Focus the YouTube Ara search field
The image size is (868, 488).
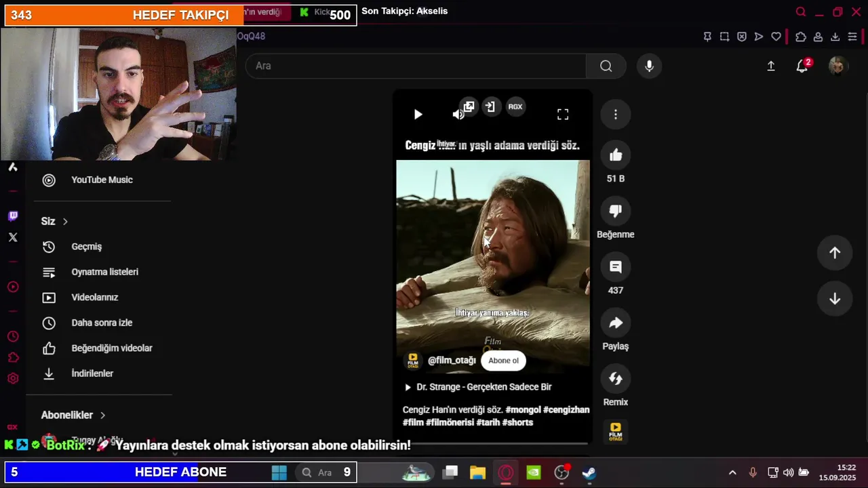(416, 66)
